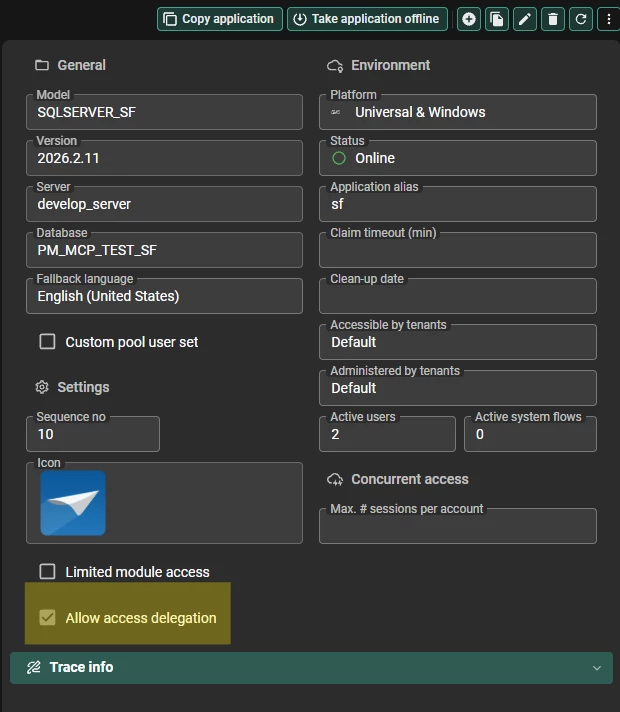Click the Accessible by tenants field

click(458, 342)
